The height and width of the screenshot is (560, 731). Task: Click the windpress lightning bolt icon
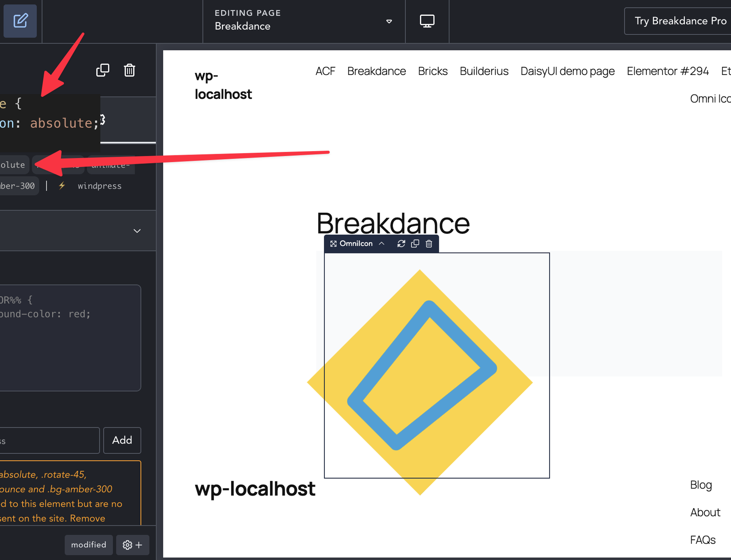point(62,185)
